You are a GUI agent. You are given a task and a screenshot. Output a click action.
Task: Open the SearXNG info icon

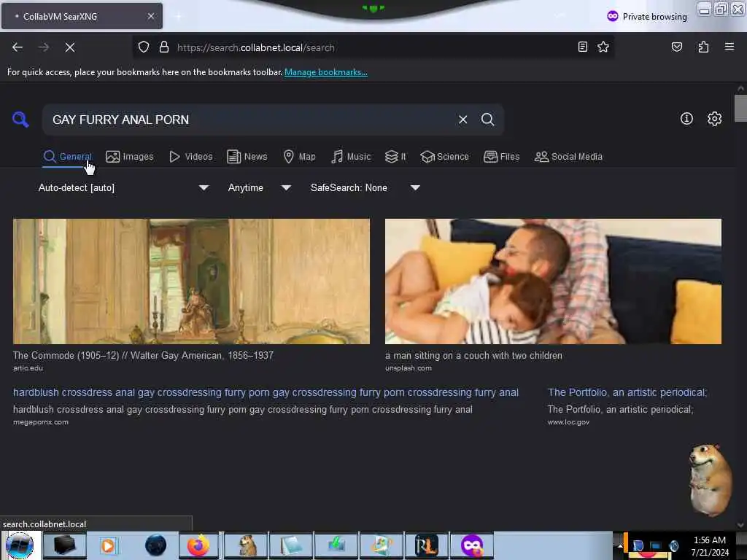(686, 119)
